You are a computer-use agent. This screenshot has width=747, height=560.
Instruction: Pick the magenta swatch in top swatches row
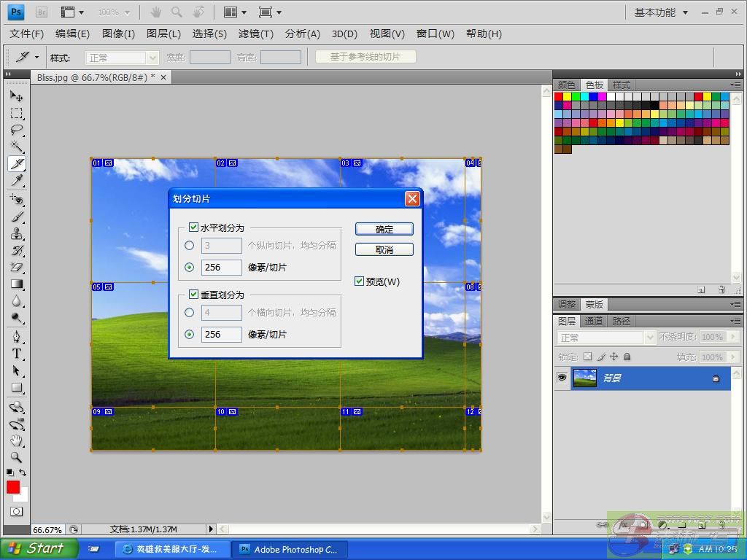point(602,97)
